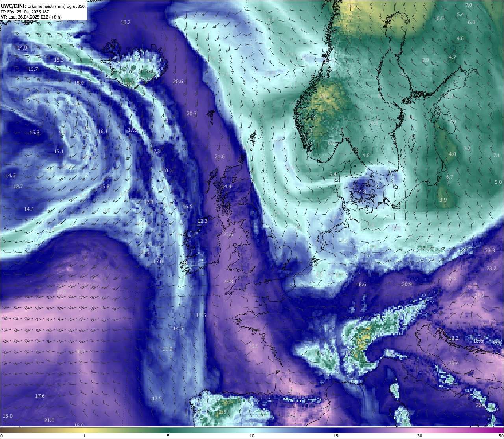Click the 12.5 map value

coord(157,399)
